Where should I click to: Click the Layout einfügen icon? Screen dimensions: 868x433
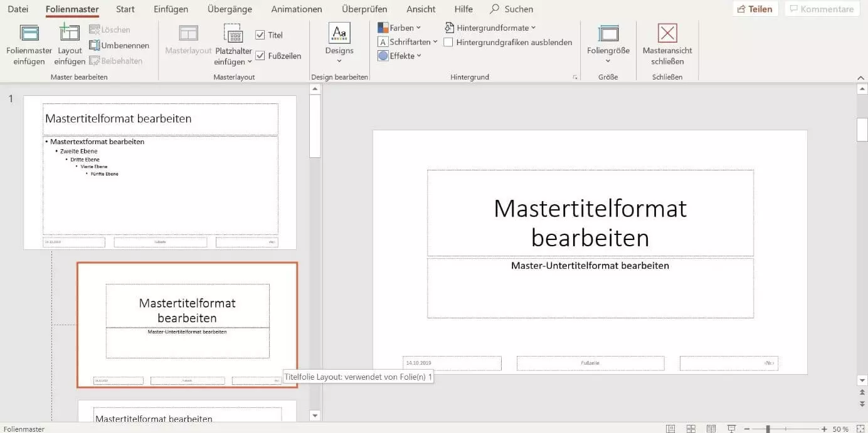(70, 34)
